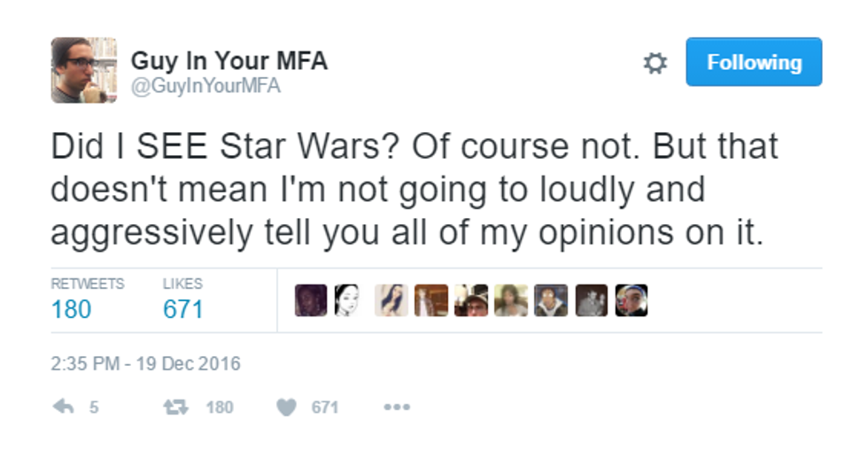
Task: Click the Guy In Your MFA display name
Action: [x=229, y=61]
